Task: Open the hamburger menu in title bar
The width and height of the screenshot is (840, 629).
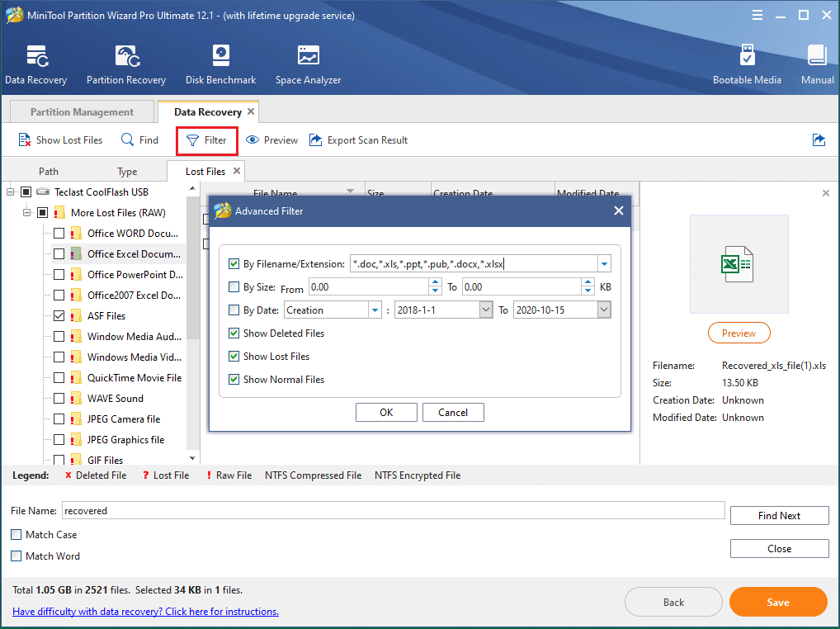Action: 757,15
